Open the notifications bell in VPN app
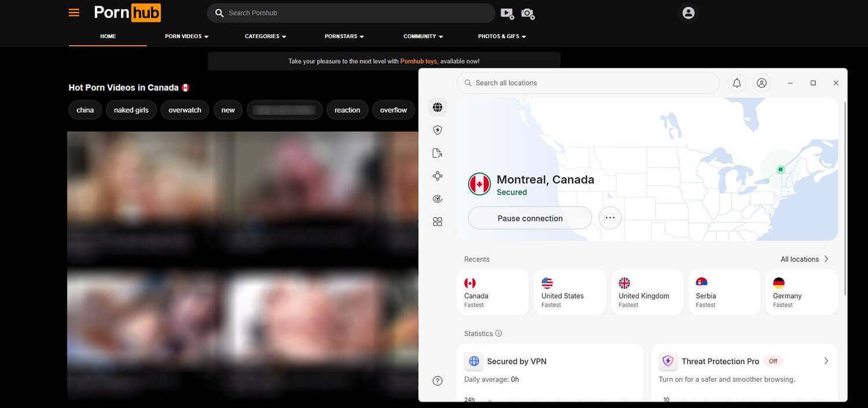This screenshot has height=408, width=868. (x=737, y=83)
